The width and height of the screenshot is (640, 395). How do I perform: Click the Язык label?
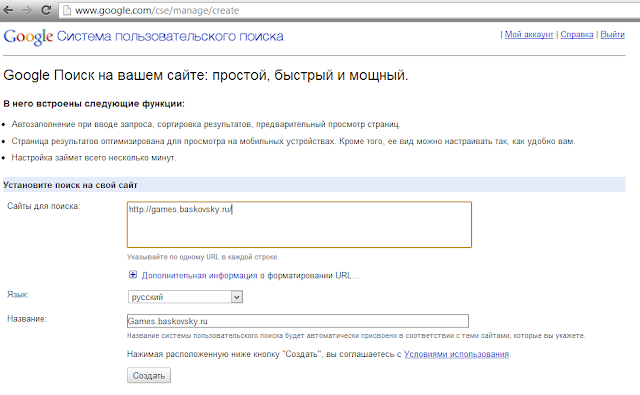[x=18, y=294]
